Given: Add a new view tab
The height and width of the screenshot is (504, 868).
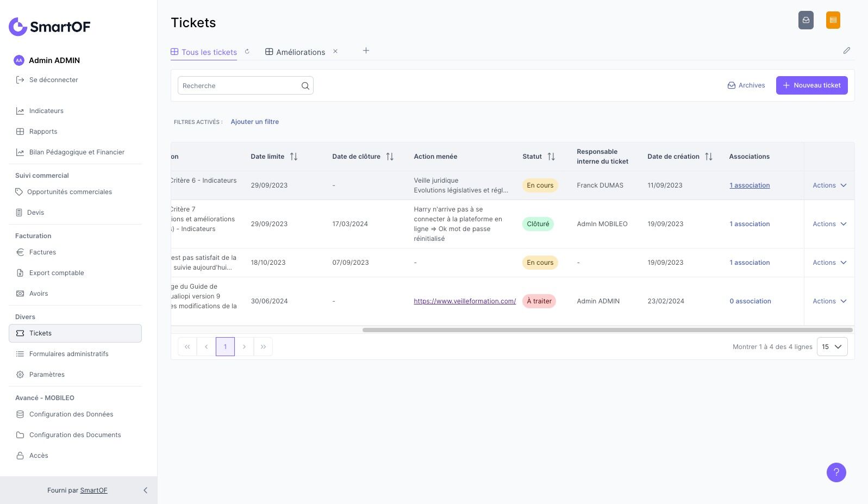Looking at the screenshot, I should [366, 51].
